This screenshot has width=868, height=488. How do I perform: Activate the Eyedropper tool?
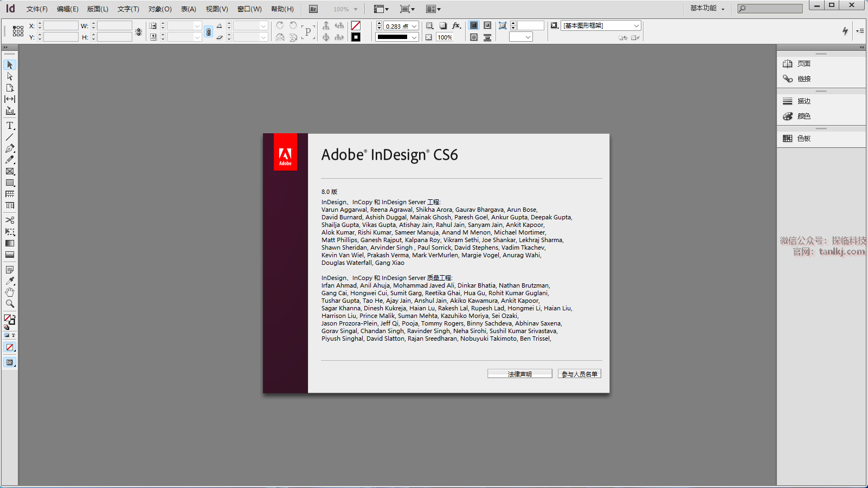pyautogui.click(x=10, y=281)
